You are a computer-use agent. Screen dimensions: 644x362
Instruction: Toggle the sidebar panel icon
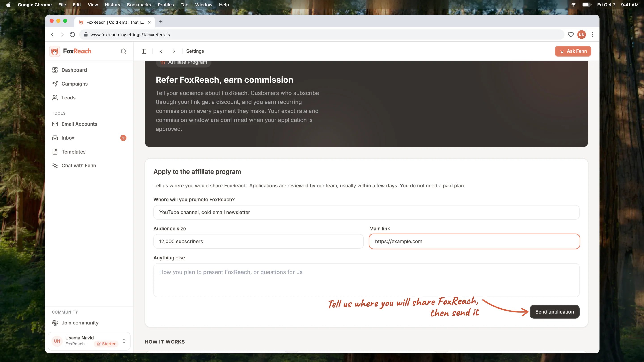coord(144,51)
